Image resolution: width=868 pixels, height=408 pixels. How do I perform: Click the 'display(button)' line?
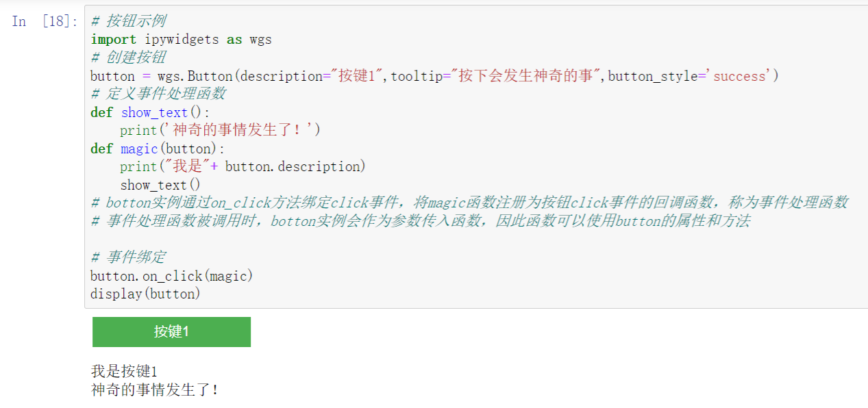point(145,294)
